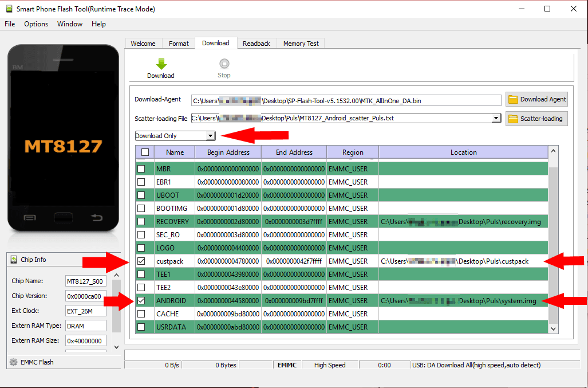This screenshot has height=388, width=588.
Task: Check the SEC_RO partition checkbox
Action: [x=141, y=234]
